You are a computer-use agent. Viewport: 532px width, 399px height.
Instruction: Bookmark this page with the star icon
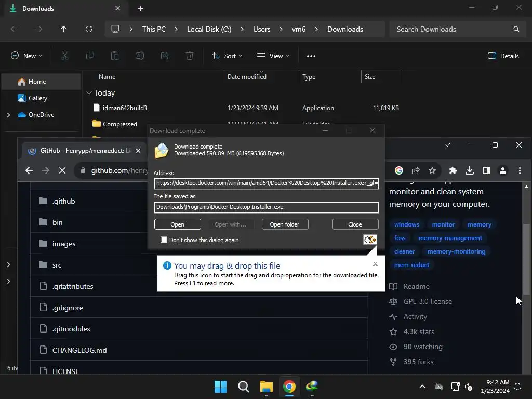click(432, 170)
